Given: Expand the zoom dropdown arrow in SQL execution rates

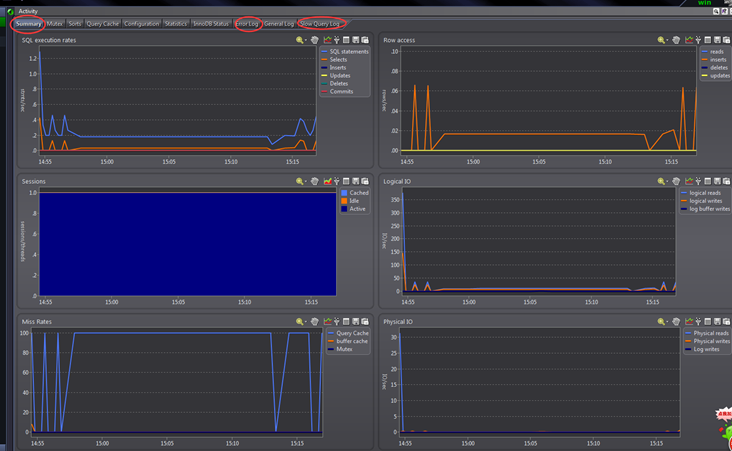Looking at the screenshot, I should [x=306, y=41].
